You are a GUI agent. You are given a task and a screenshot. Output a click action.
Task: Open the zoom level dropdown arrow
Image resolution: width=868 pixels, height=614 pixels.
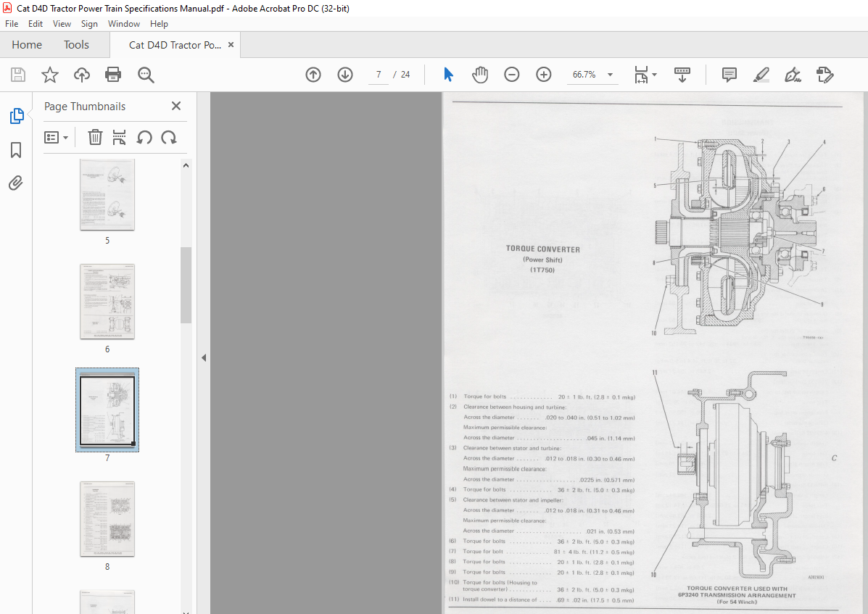click(610, 75)
